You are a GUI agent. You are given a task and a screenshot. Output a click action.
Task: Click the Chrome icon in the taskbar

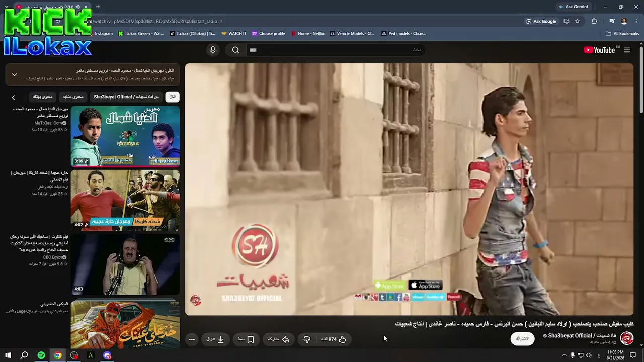coord(58,355)
